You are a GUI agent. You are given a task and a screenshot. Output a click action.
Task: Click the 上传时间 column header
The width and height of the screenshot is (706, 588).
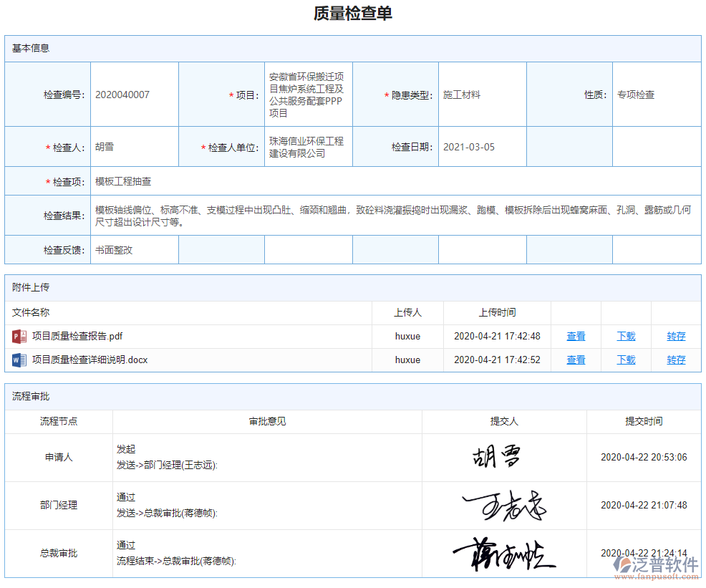coord(496,312)
